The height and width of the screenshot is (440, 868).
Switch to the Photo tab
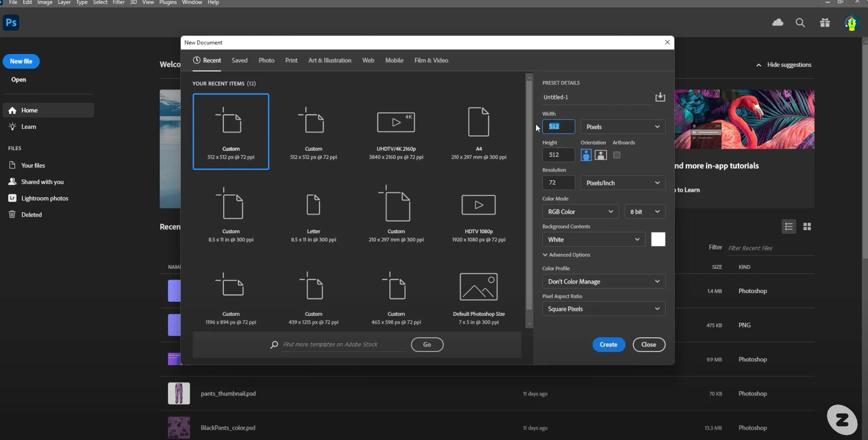266,60
